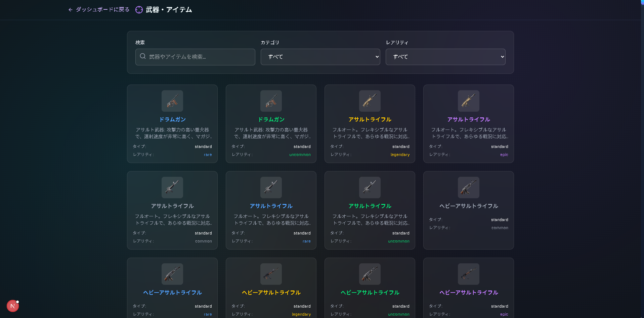Open the yellow ヘビーアサルトライフル title
Screen dimensions: 644x318
tap(271, 293)
